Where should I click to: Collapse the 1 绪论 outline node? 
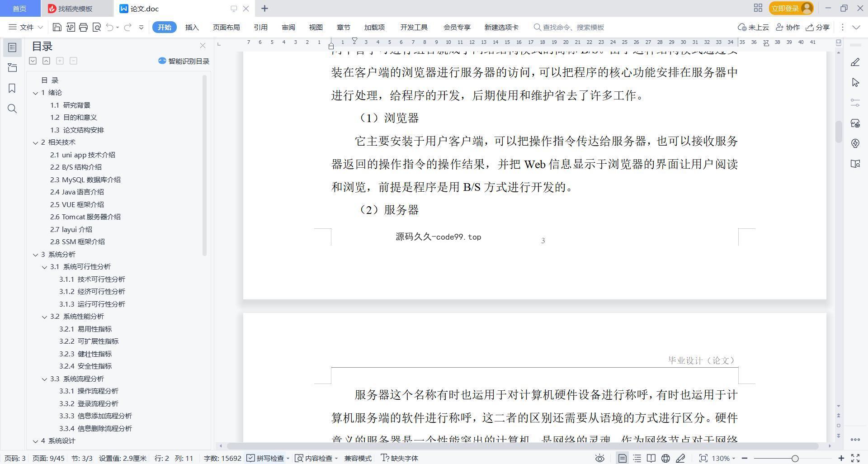(35, 93)
